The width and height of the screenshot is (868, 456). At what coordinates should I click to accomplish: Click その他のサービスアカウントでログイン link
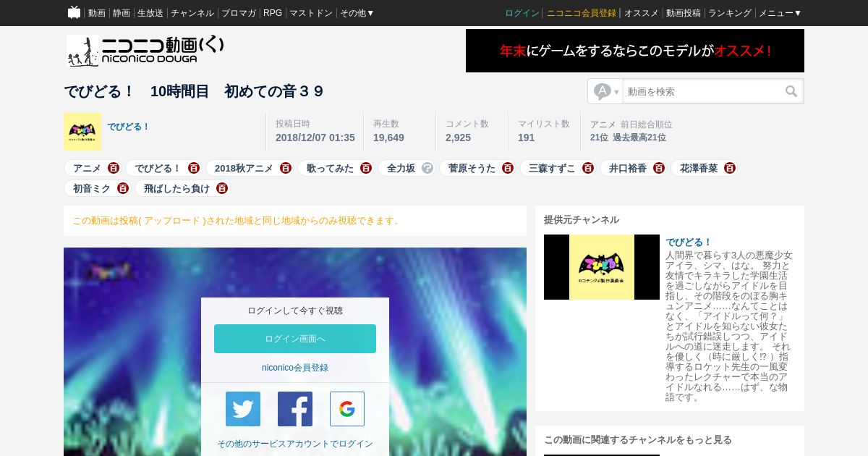(x=295, y=444)
